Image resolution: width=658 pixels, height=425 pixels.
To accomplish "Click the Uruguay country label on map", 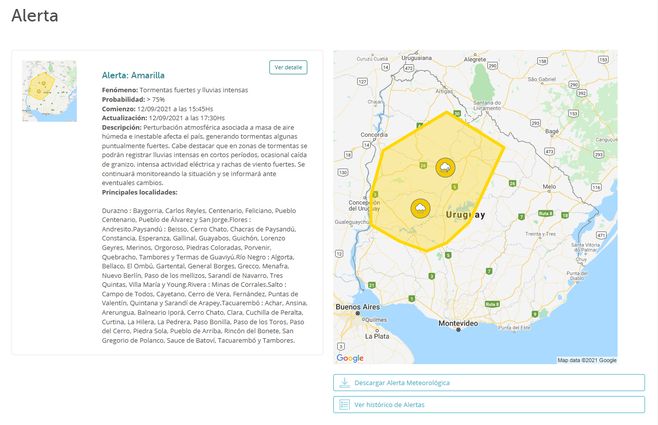I will pyautogui.click(x=464, y=214).
